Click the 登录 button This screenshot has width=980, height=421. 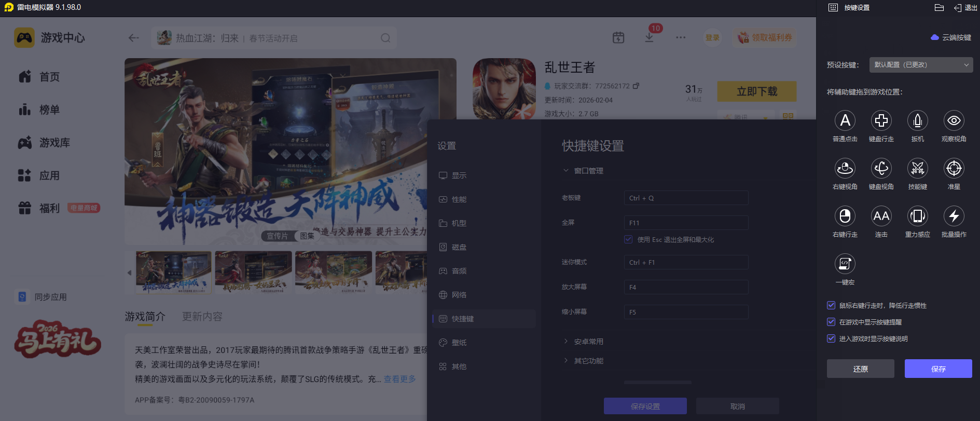click(712, 37)
